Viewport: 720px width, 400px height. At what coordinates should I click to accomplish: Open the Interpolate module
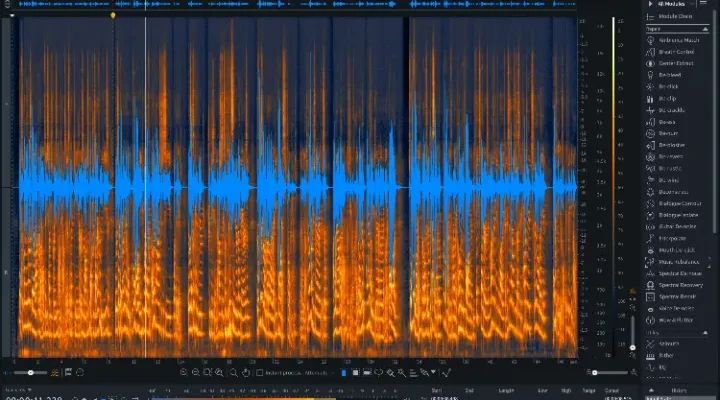674,239
